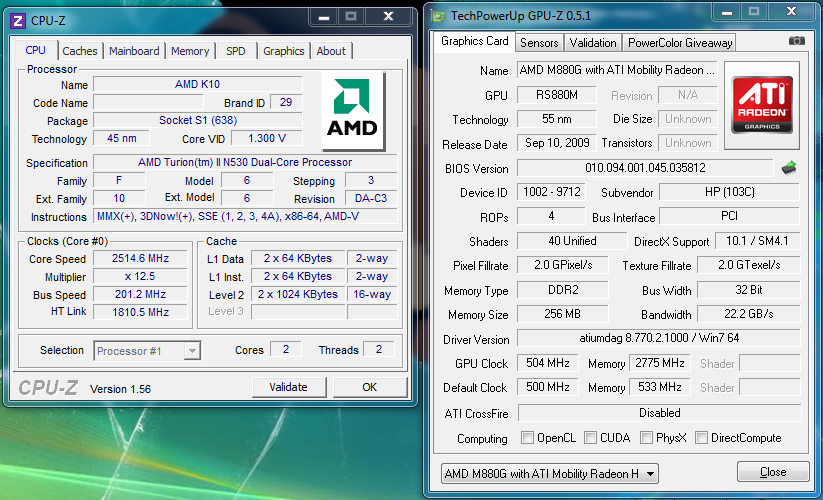Open the PowerColor Giveaway tab
The width and height of the screenshot is (823, 500).
(680, 42)
